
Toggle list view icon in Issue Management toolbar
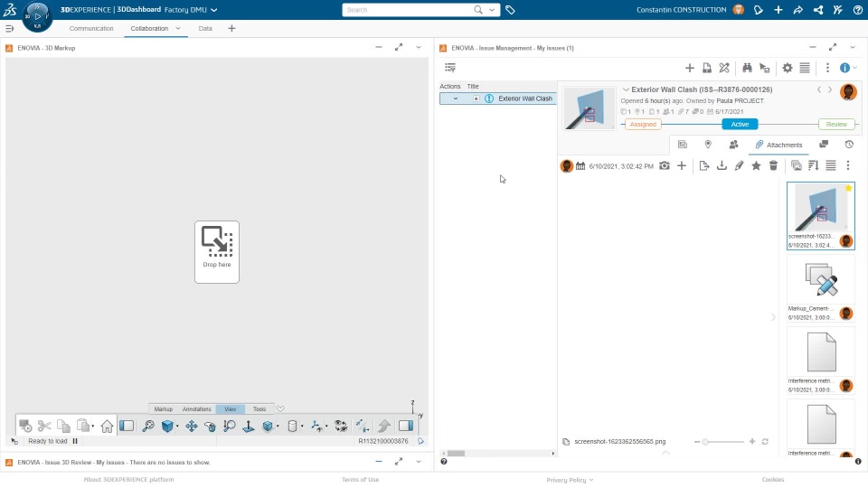pyautogui.click(x=805, y=68)
